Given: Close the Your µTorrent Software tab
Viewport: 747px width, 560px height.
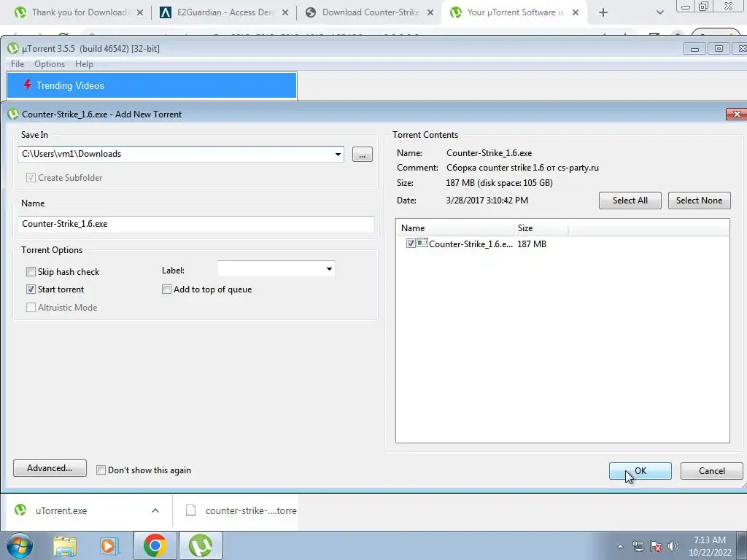Looking at the screenshot, I should point(576,13).
